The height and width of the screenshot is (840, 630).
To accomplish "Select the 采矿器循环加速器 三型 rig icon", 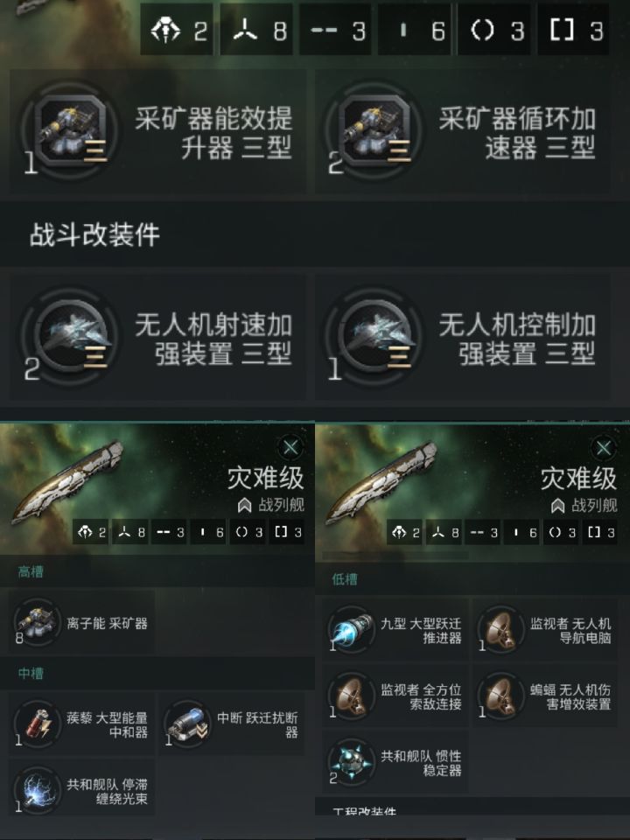I will pos(374,131).
